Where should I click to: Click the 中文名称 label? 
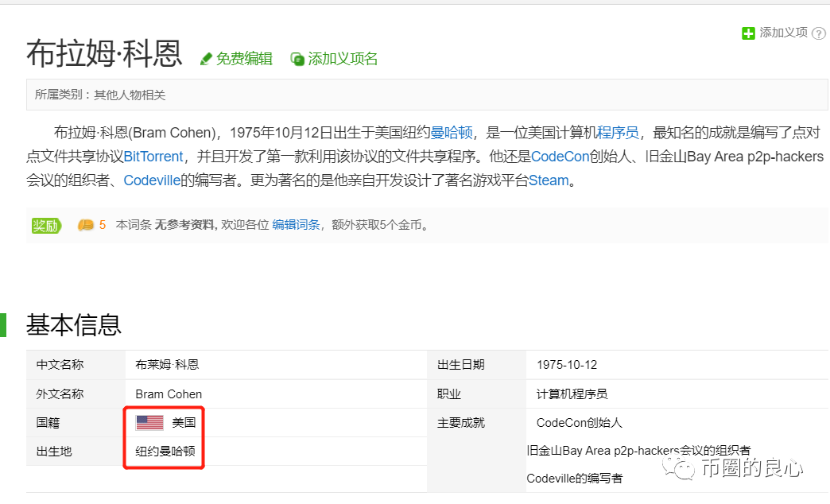click(60, 365)
